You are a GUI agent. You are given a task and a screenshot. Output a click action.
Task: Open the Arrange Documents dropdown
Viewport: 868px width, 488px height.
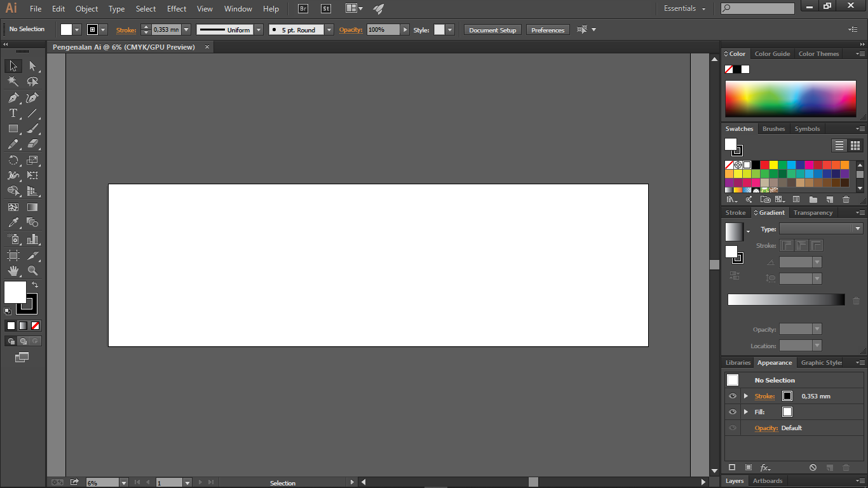(355, 9)
